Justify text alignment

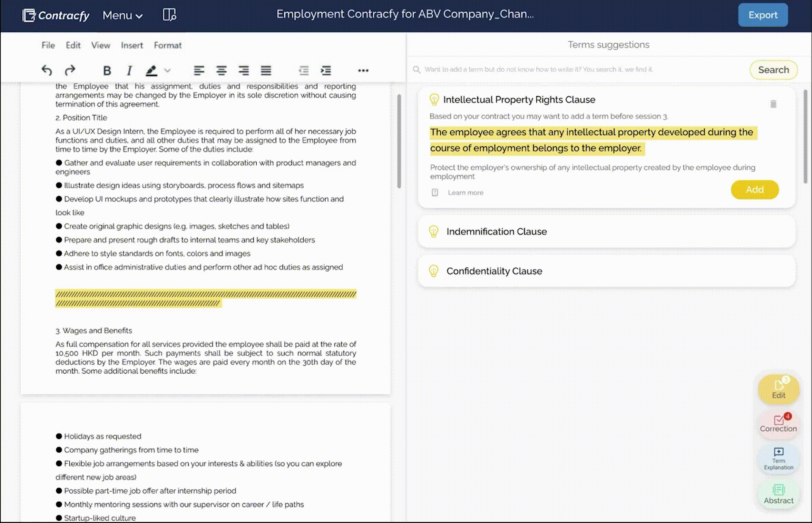tap(266, 71)
